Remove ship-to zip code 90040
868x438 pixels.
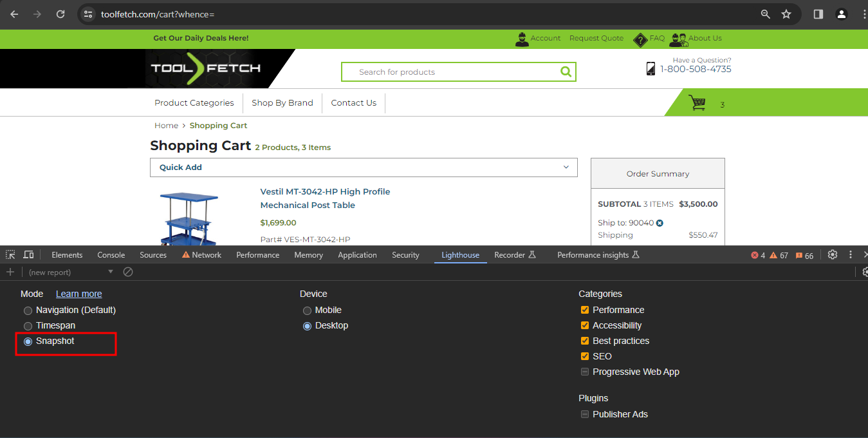[x=660, y=223]
